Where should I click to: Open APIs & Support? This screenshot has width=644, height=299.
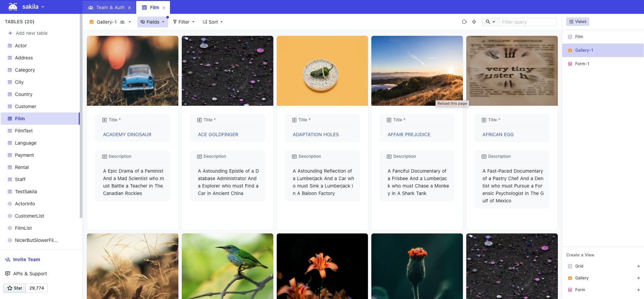(x=26, y=274)
